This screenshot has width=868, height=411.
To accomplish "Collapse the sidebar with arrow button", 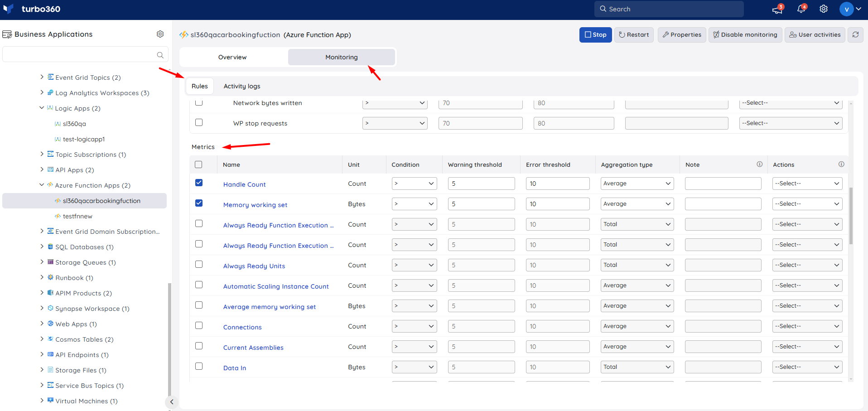I will (x=171, y=401).
